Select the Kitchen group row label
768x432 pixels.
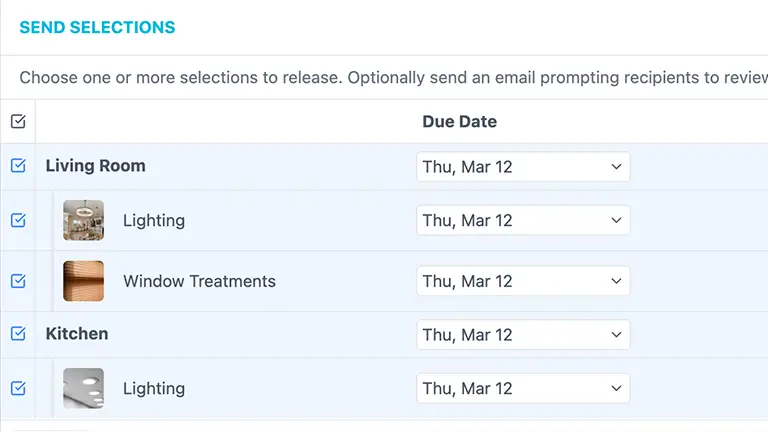[x=77, y=334]
